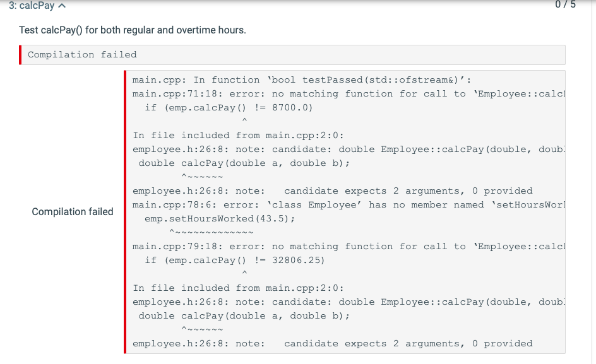Click the 'main.cpp:71:18: error' line

(349, 94)
